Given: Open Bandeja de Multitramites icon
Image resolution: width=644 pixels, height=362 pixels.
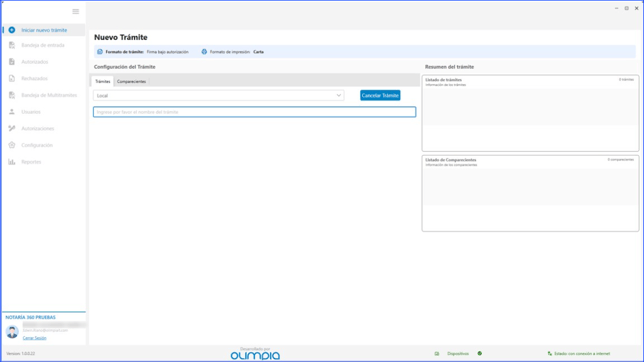Looking at the screenshot, I should [12, 95].
